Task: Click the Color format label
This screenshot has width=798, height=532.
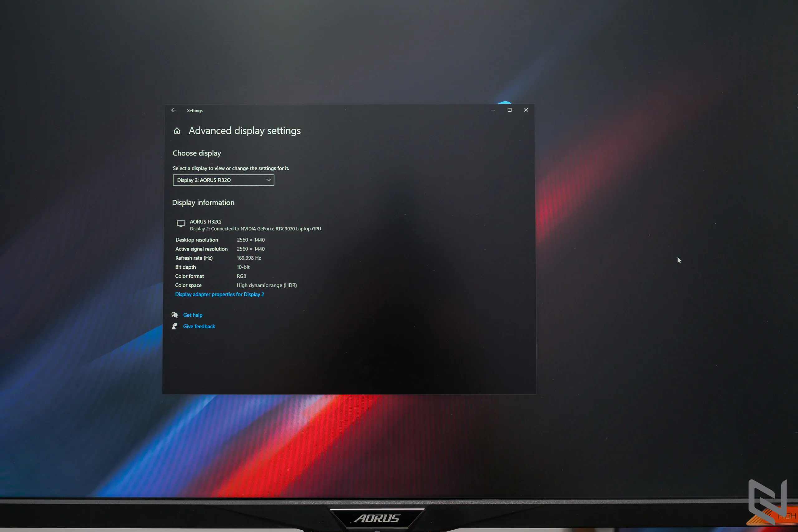Action: (189, 276)
